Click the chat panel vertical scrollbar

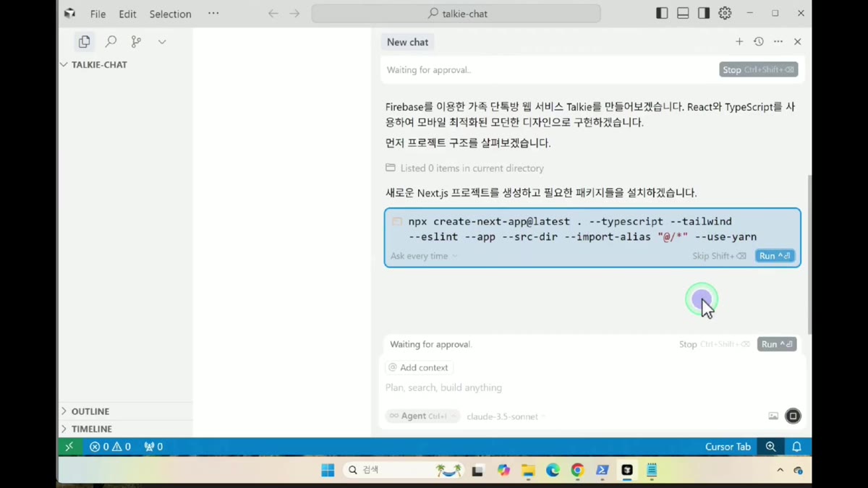809,253
